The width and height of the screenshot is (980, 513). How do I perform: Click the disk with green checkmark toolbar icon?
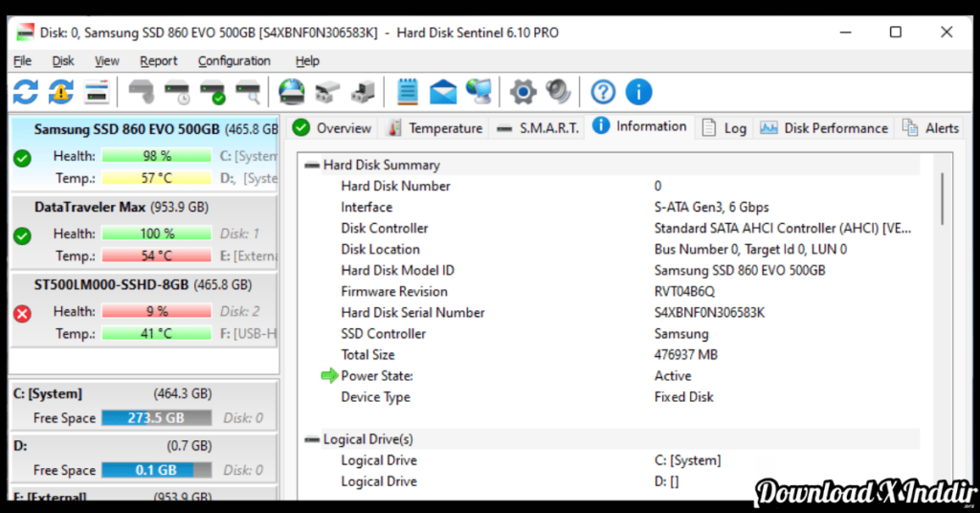(x=212, y=93)
